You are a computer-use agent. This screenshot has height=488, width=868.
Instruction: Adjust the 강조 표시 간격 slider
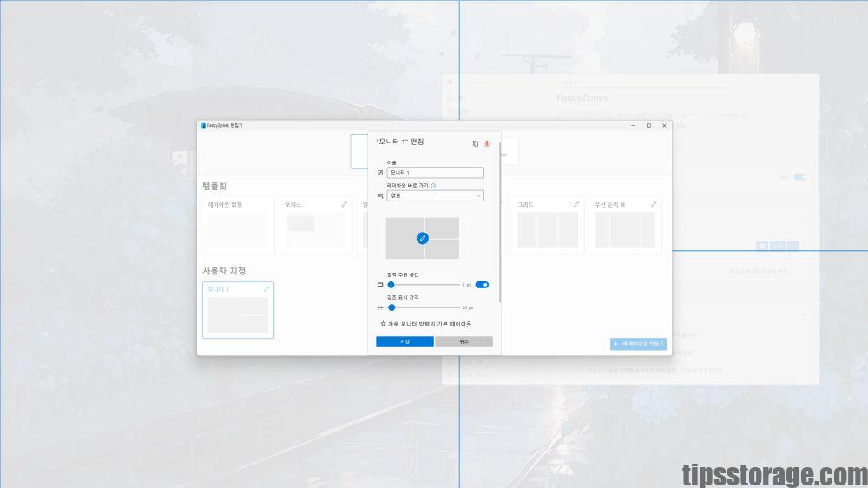425,307
